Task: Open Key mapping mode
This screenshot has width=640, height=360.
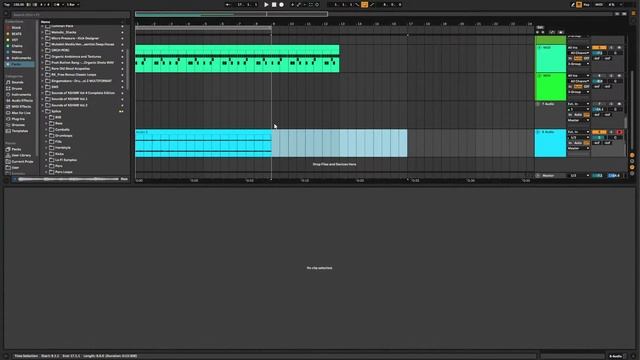Action: coord(587,4)
